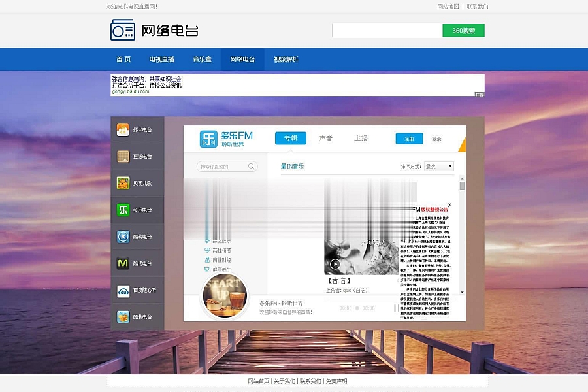This screenshot has width=588, height=392.
Task: Switch to the 声音 tab
Action: pyautogui.click(x=326, y=138)
